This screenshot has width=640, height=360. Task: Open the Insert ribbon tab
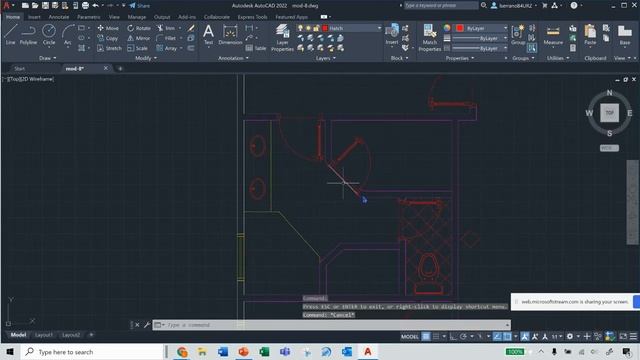coord(34,17)
